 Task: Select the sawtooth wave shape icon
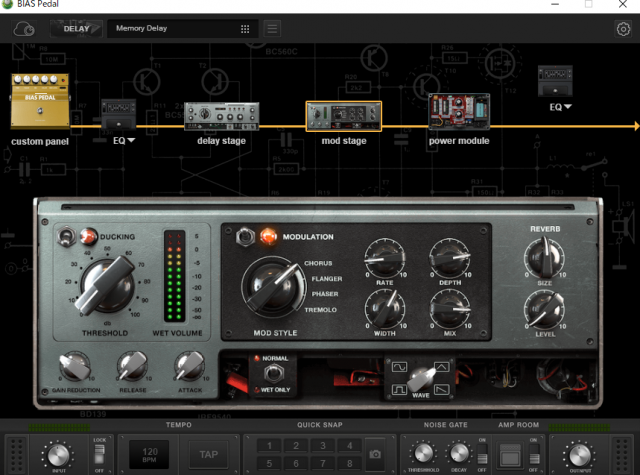441,390
